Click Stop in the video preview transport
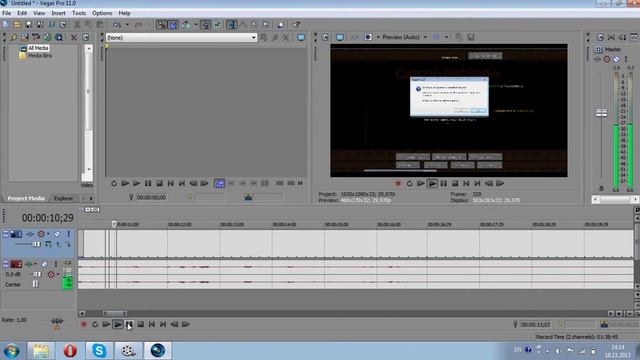This screenshot has width=640, height=360. click(455, 184)
